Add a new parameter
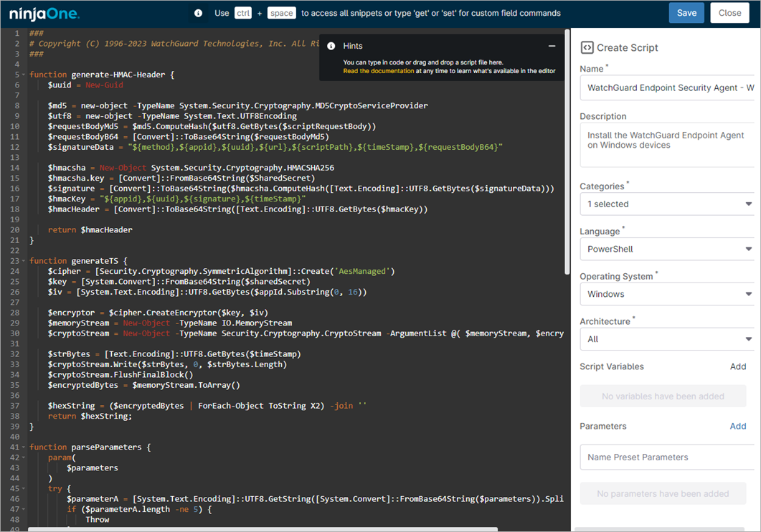The image size is (761, 532). [739, 426]
